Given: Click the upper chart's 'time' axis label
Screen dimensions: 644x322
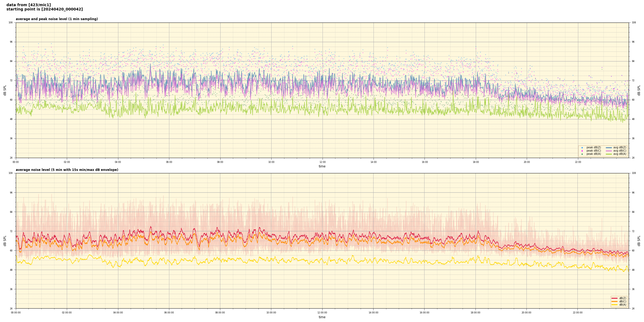Looking at the screenshot, I should pos(322,166).
